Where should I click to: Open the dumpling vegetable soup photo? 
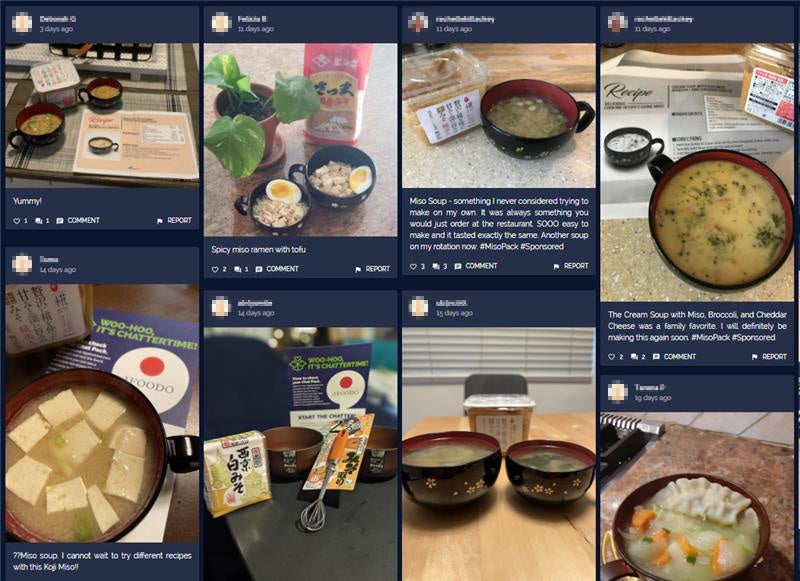pyautogui.click(x=697, y=496)
